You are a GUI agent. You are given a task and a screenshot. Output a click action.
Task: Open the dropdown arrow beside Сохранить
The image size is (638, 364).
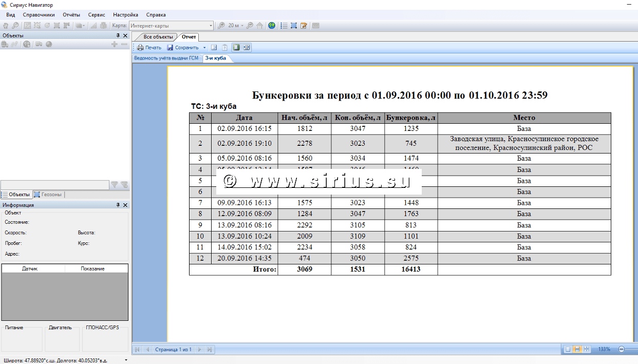click(204, 48)
